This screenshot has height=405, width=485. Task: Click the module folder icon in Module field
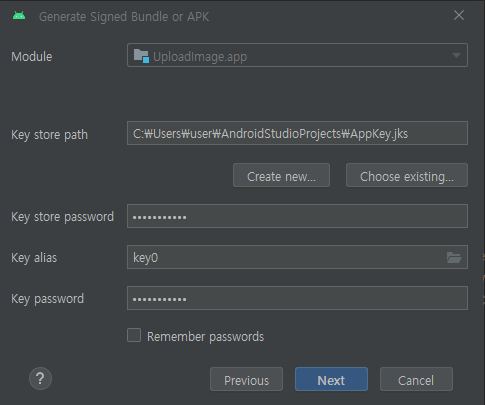pos(141,56)
